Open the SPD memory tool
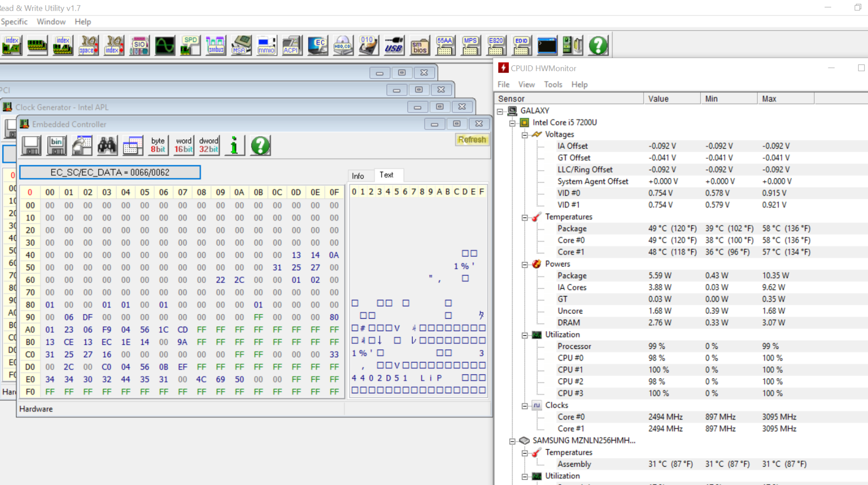 [x=190, y=46]
